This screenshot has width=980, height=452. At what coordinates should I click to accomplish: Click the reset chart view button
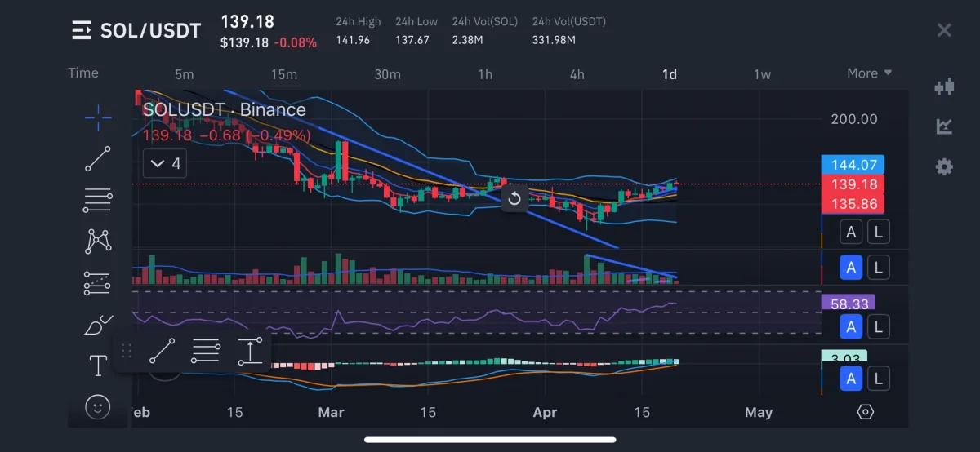514,198
